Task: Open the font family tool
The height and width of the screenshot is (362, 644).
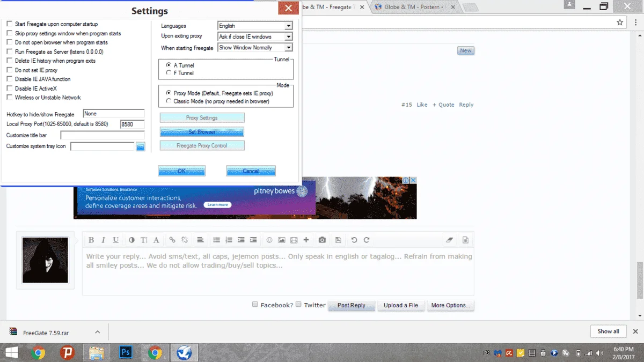Action: [x=156, y=240]
